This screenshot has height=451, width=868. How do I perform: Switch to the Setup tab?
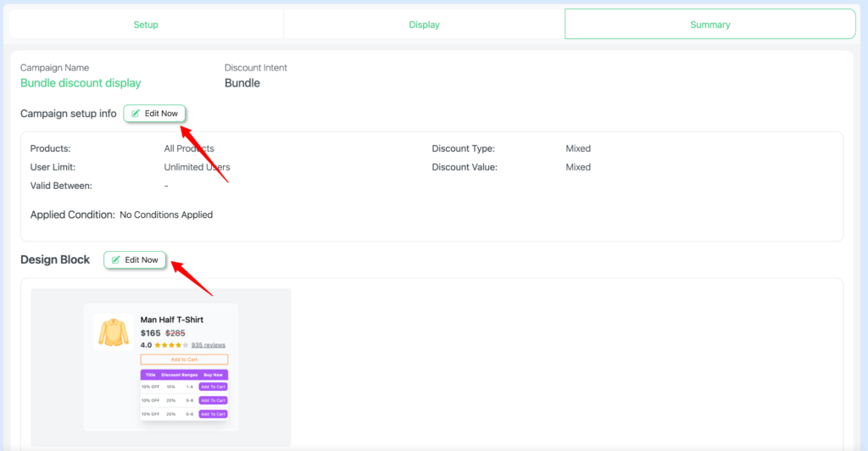coord(146,25)
